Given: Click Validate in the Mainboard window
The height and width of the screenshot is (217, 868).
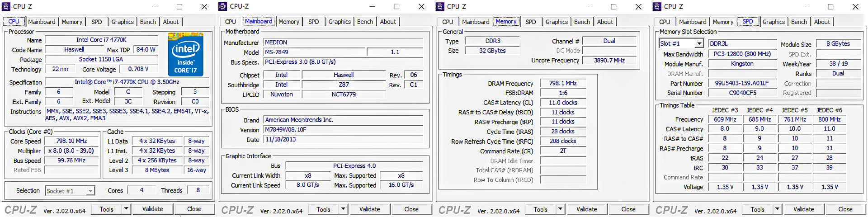Looking at the screenshot, I should [x=369, y=209].
